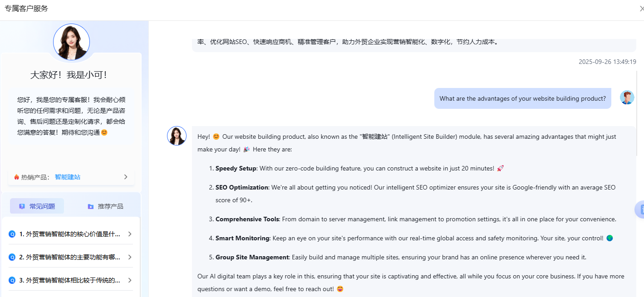Open the 智能建站 hot product link
The image size is (644, 297).
68,177
